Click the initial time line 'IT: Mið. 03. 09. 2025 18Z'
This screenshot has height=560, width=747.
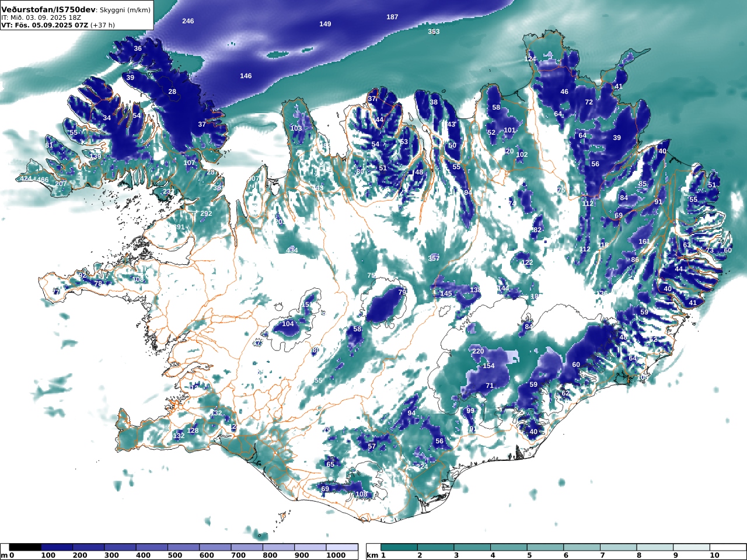tap(41, 18)
